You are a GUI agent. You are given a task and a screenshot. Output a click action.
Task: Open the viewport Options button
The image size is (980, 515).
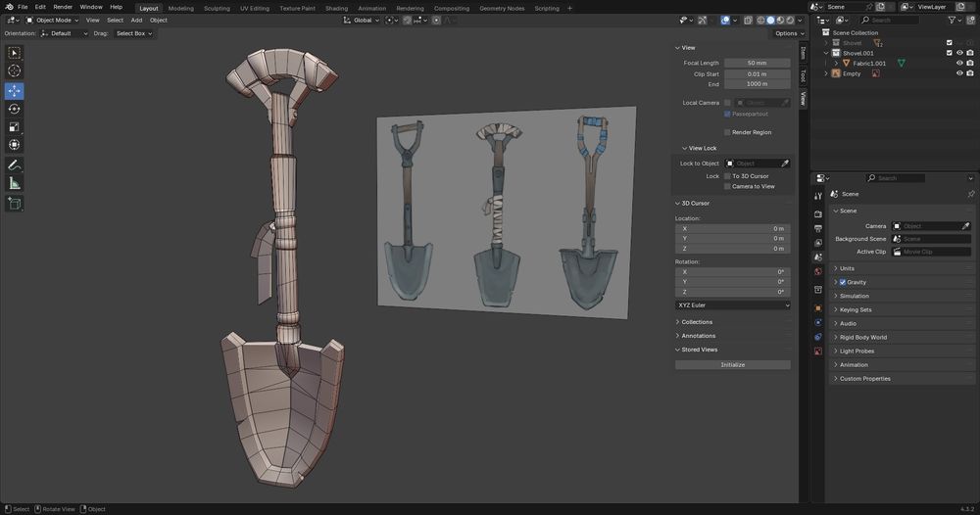click(x=787, y=33)
